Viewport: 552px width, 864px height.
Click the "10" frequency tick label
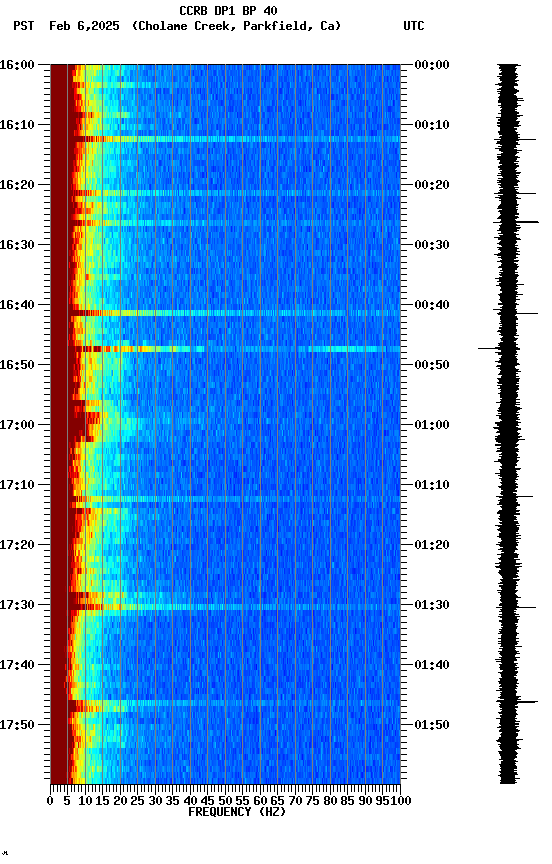(85, 801)
